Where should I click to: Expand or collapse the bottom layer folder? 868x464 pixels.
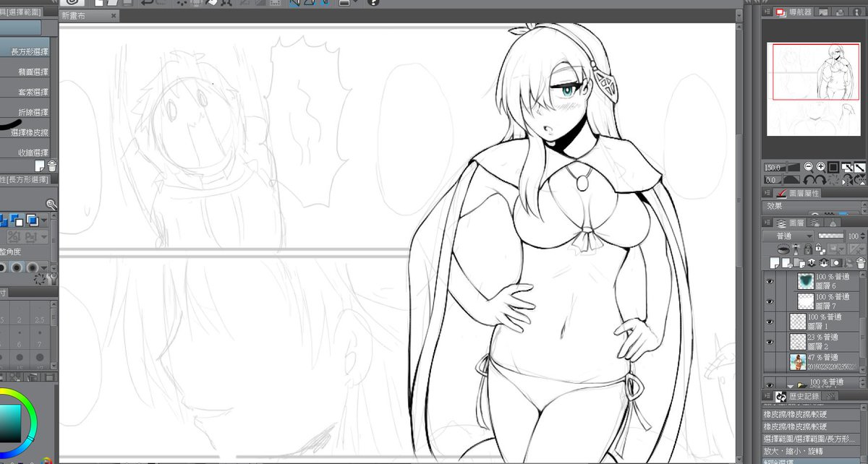click(791, 385)
